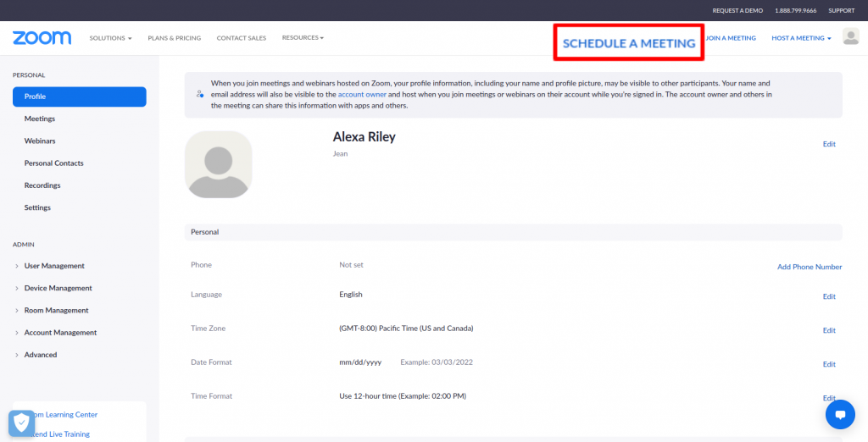Expand User Management in the sidebar
The width and height of the screenshot is (868, 442).
[54, 266]
